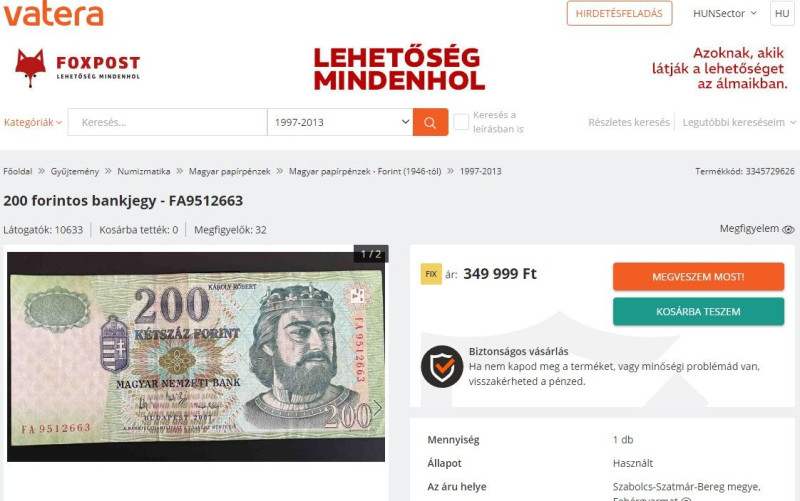Viewport: 800px width, 501px height.
Task: Click the yellow FIX price badge
Action: [x=431, y=274]
